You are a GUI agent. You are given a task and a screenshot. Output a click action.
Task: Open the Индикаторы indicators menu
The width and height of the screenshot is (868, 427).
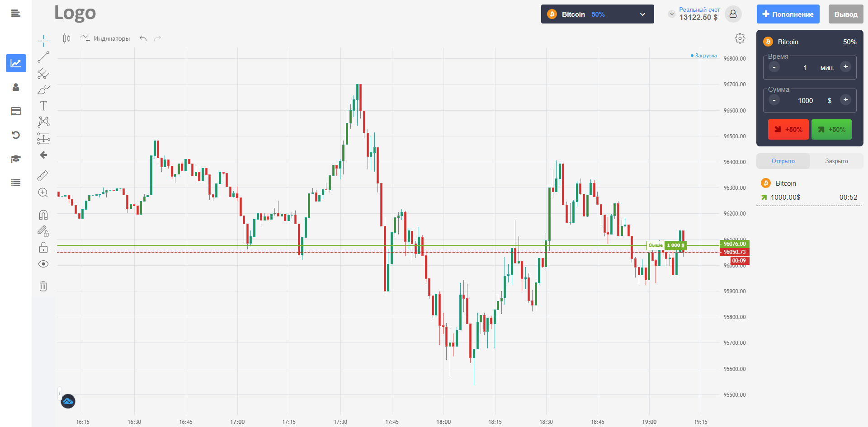[x=105, y=38]
